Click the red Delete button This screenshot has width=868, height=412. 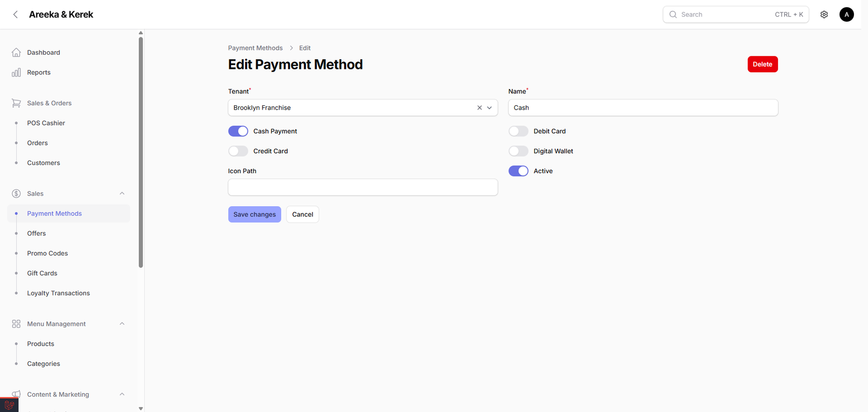[762, 64]
